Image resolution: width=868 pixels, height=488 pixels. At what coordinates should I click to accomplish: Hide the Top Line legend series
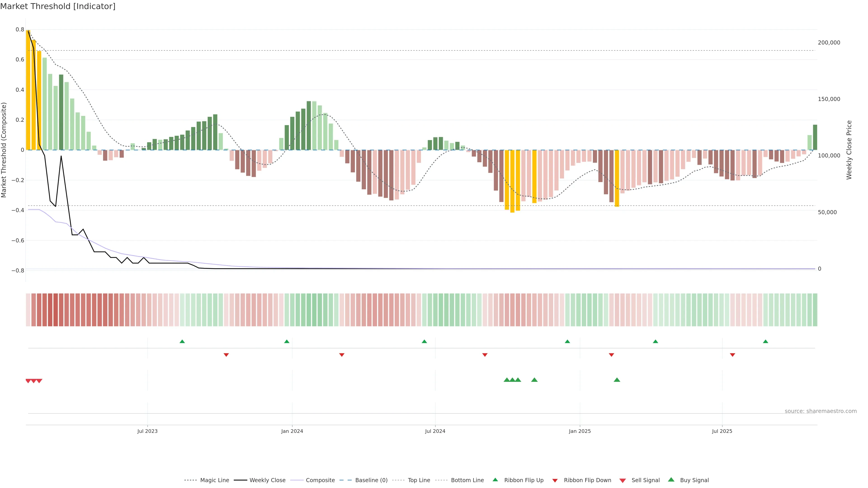(419, 480)
